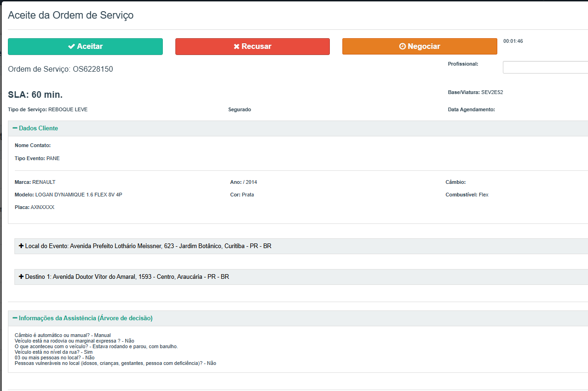Click the minus icon beside Dados Cliente
The image size is (588, 391).
pyautogui.click(x=15, y=128)
